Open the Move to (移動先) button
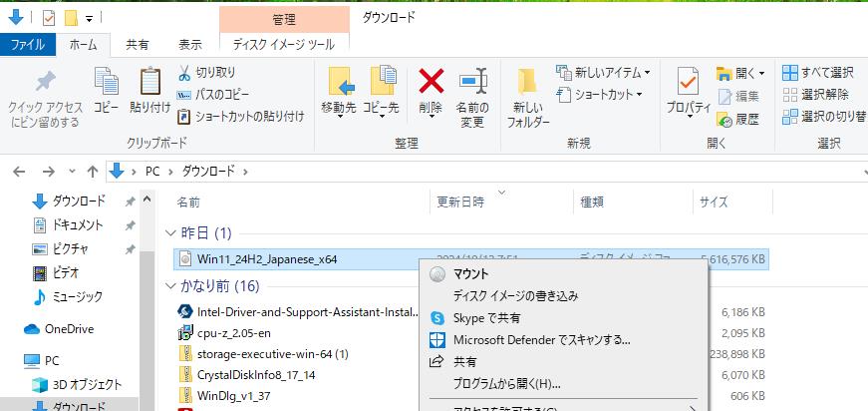The image size is (868, 411). coord(339,93)
